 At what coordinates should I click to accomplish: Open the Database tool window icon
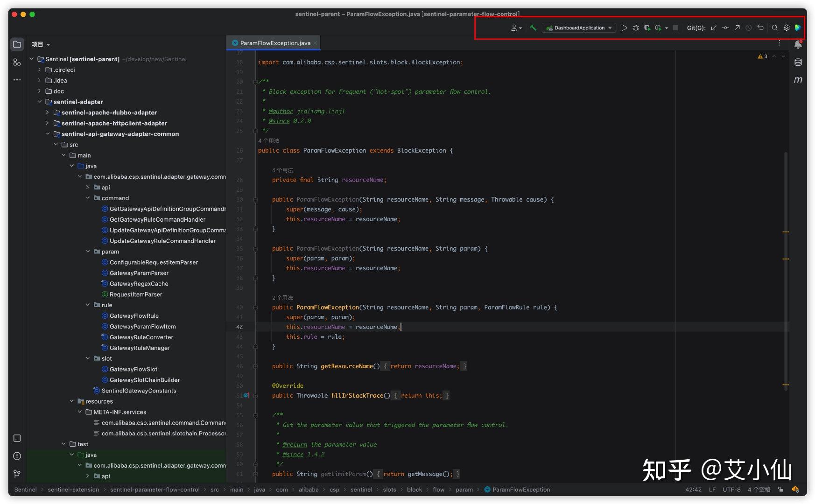click(798, 62)
